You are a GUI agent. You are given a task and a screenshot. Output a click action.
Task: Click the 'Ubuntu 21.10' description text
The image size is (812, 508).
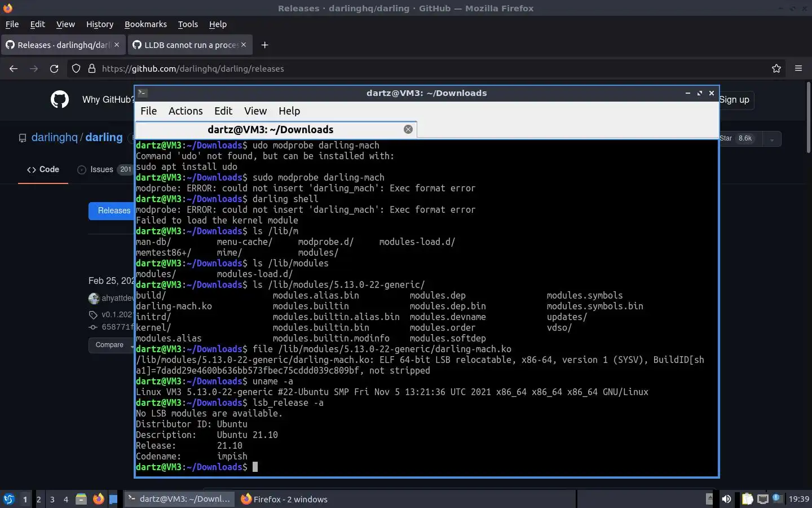pyautogui.click(x=247, y=435)
